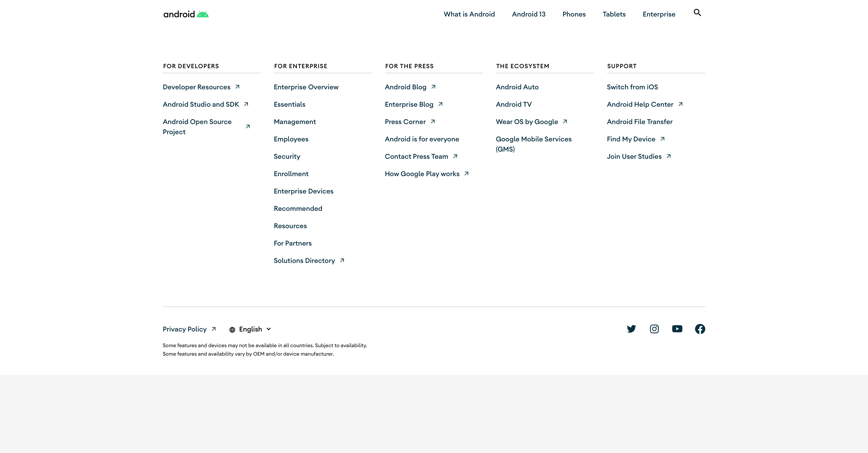This screenshot has width=868, height=453.
Task: Open the Enrollment link
Action: point(291,174)
